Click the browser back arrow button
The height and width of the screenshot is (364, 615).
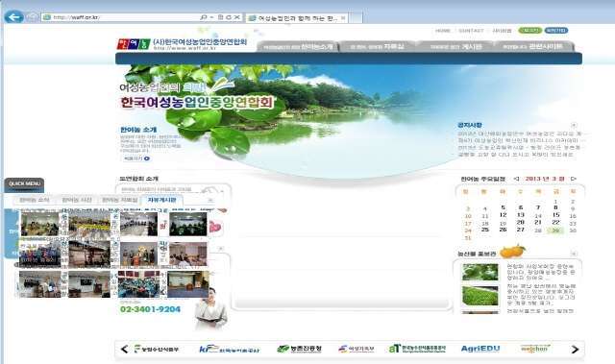13,17
